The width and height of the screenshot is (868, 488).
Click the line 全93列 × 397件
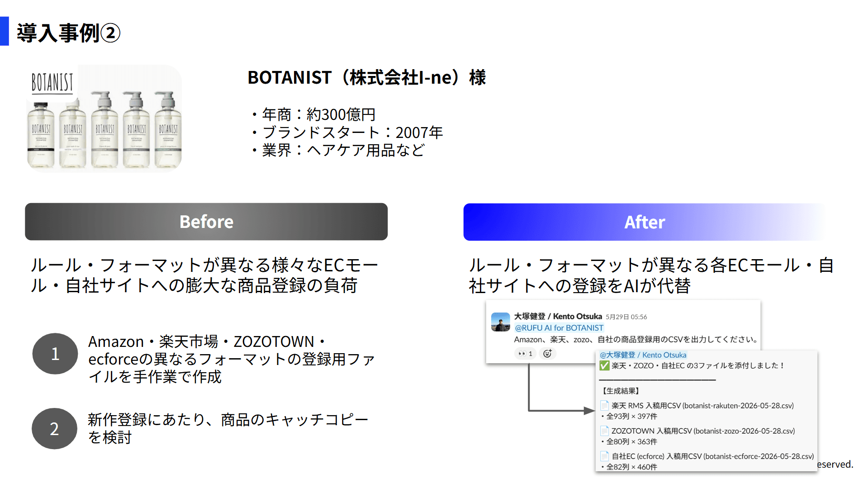click(629, 417)
